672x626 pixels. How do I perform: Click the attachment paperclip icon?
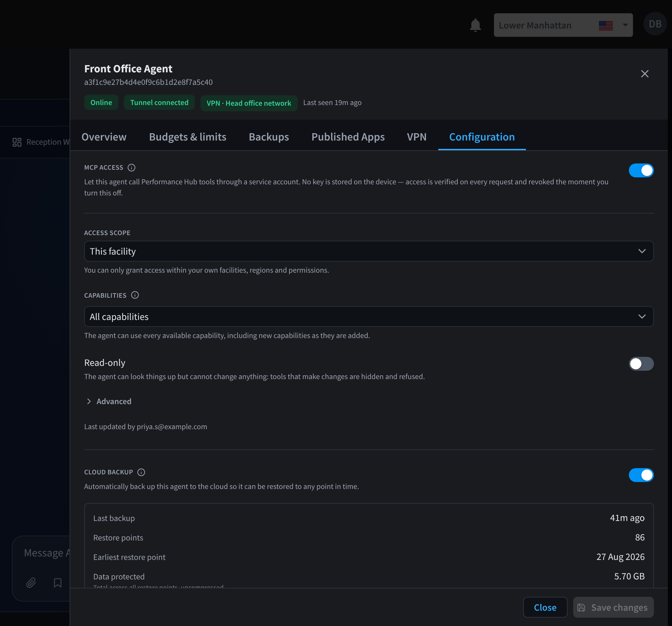[x=31, y=583]
